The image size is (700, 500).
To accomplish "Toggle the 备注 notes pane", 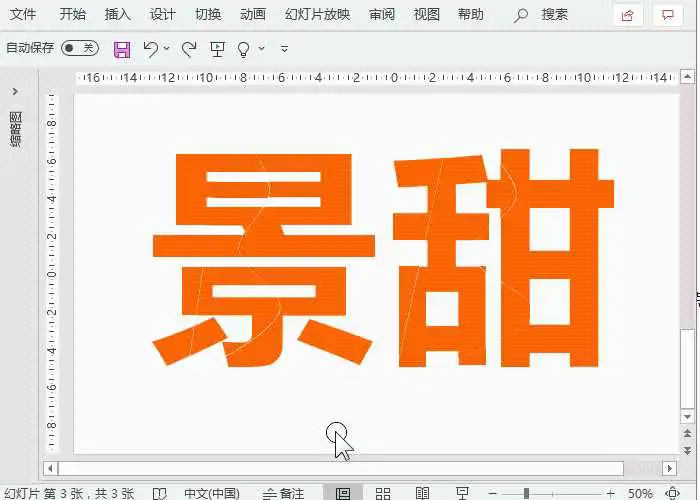I will 283,493.
